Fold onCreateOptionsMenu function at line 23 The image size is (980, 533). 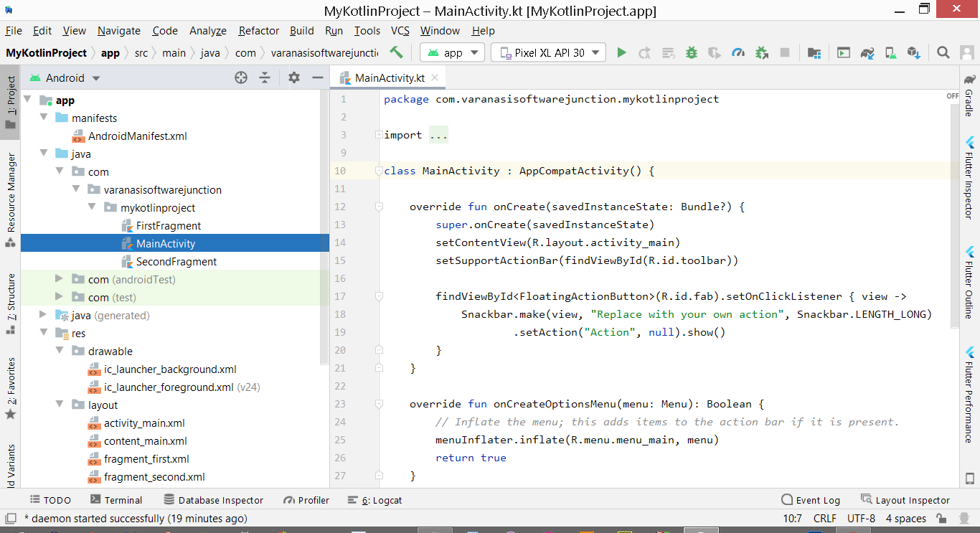pyautogui.click(x=378, y=404)
